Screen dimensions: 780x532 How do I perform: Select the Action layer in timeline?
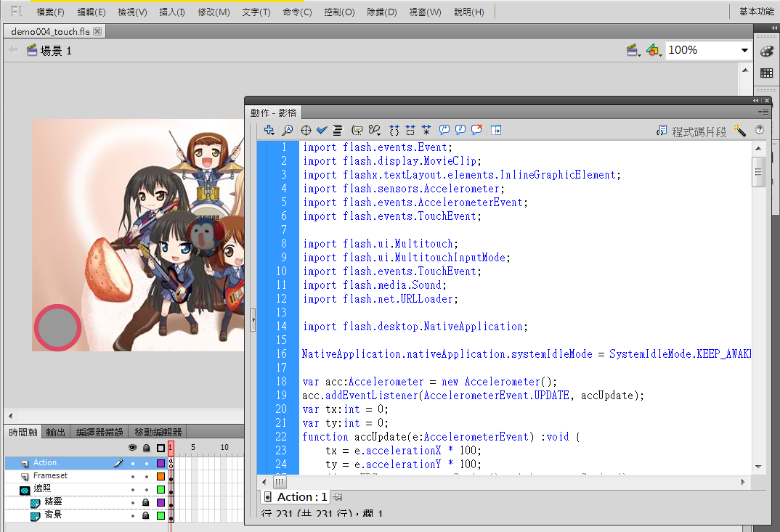click(45, 463)
